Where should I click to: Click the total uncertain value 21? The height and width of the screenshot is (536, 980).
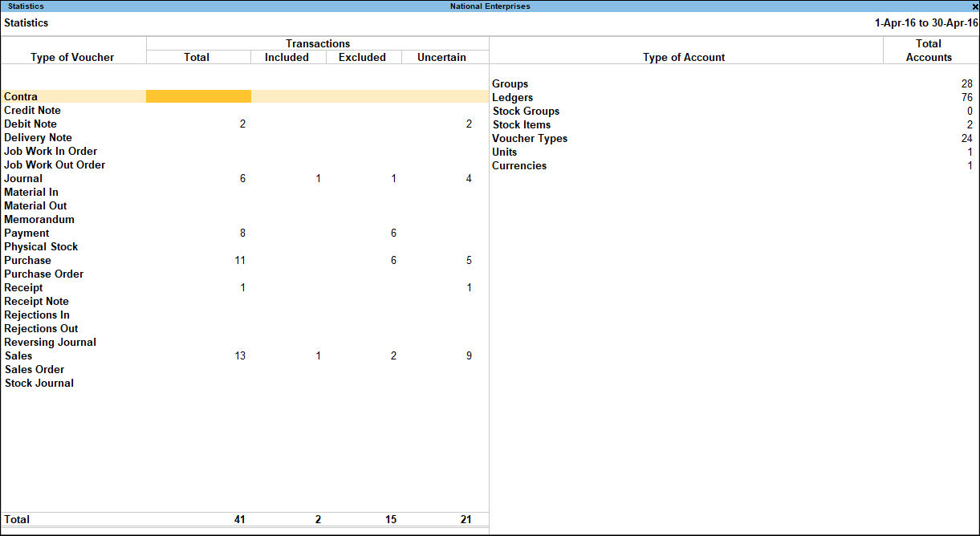tap(466, 519)
